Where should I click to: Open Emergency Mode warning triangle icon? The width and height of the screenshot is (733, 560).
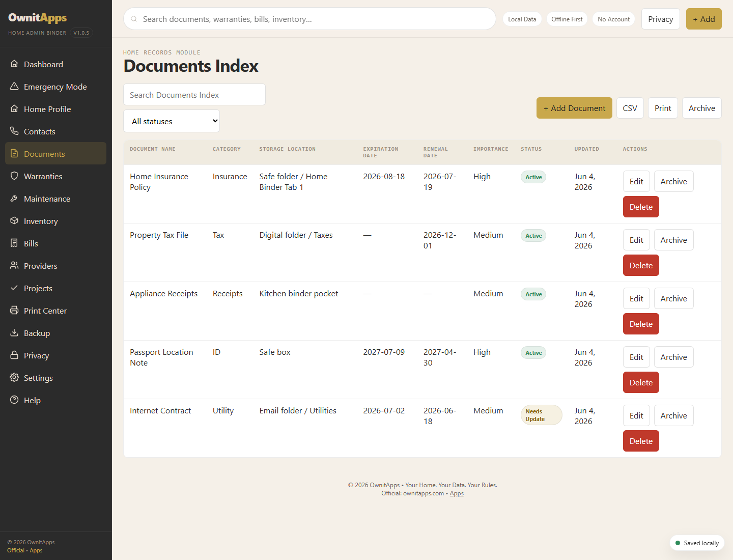[14, 87]
